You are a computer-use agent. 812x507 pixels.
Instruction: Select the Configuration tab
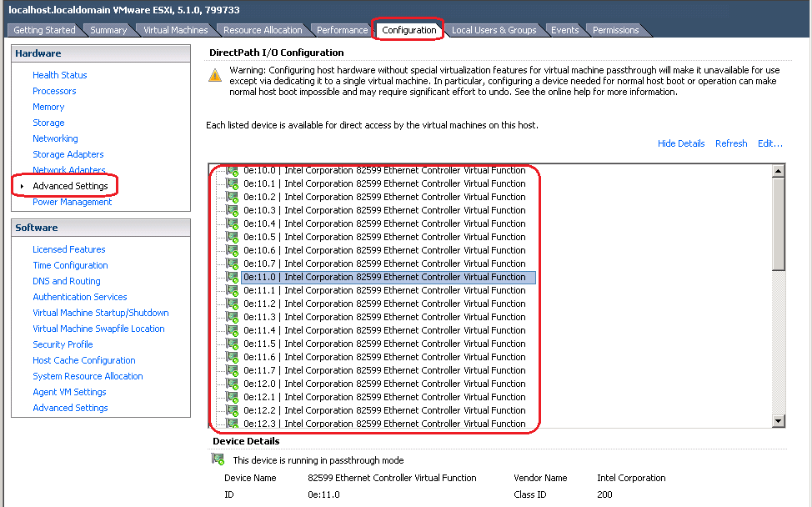[409, 30]
